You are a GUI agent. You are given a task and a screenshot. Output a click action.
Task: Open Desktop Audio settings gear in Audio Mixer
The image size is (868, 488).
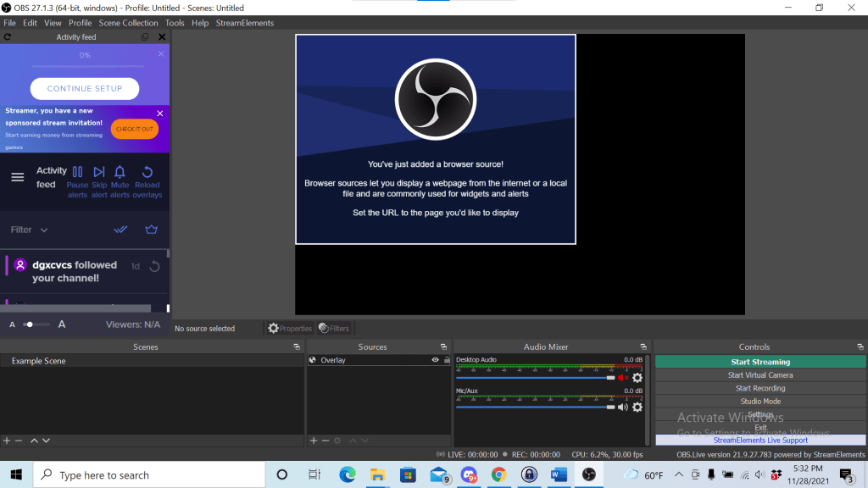(636, 377)
